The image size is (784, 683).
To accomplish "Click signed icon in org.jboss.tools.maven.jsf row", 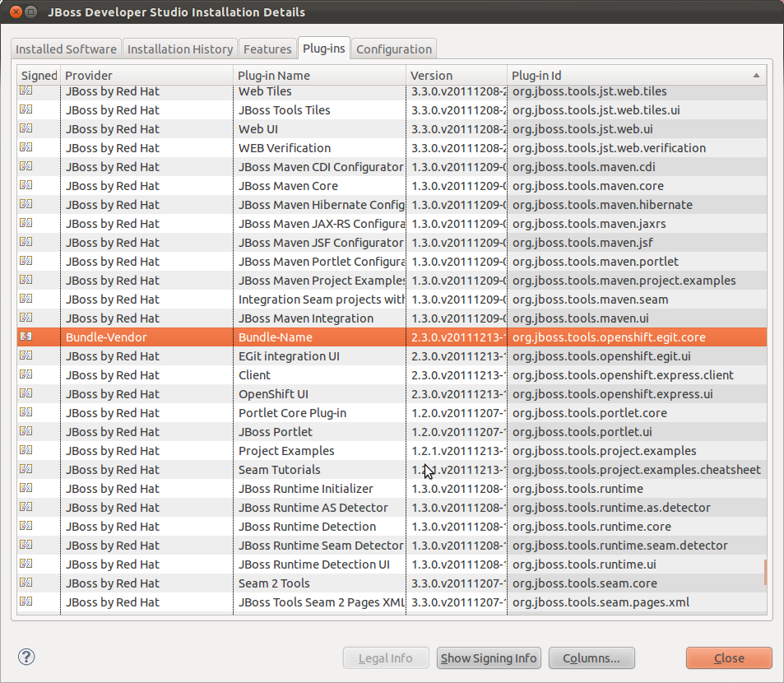I will coord(26,241).
